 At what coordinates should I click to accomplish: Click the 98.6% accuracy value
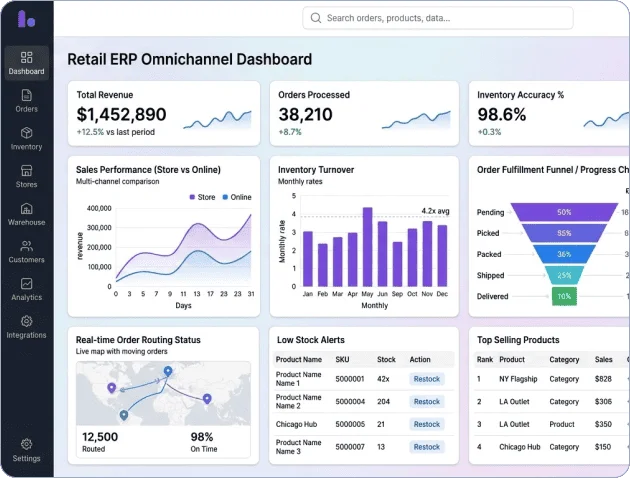tap(501, 114)
